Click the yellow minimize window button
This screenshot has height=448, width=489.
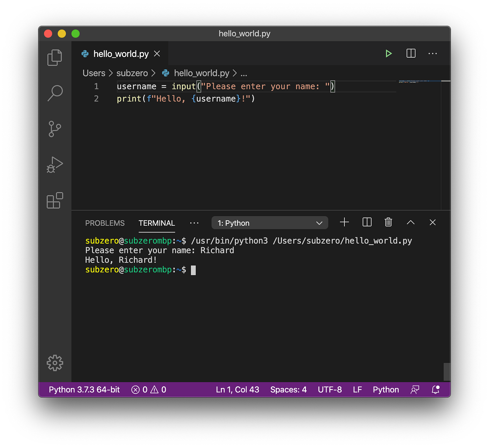point(62,33)
